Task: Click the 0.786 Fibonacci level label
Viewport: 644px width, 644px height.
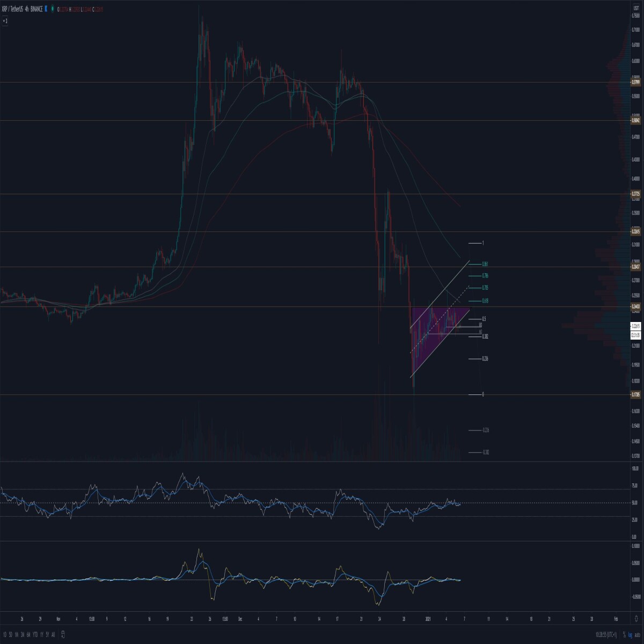Action: (485, 275)
